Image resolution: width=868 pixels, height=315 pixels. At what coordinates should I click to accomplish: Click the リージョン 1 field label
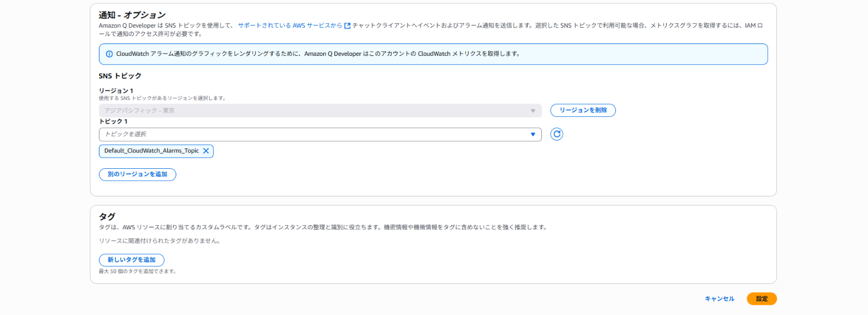(116, 91)
